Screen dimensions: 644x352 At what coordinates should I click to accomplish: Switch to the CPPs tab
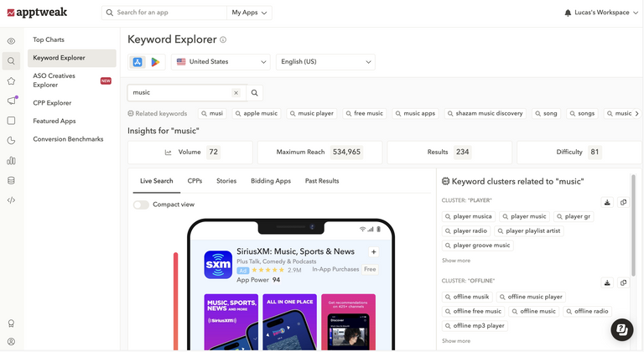click(x=195, y=181)
